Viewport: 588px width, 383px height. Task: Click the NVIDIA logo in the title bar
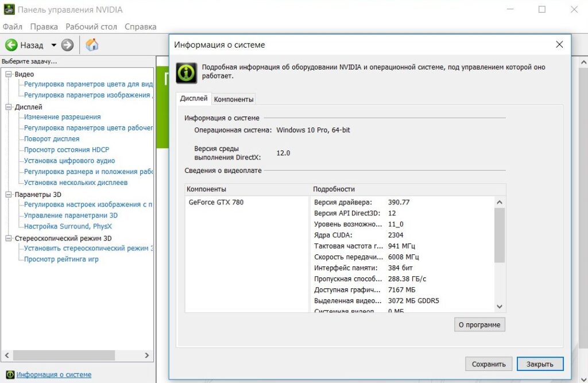9,9
